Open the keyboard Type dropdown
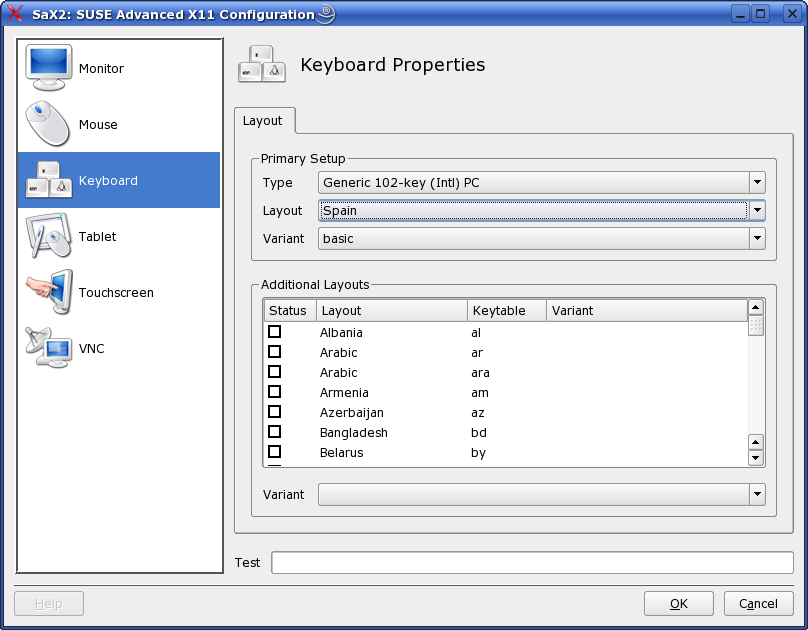The width and height of the screenshot is (808, 630). pyautogui.click(x=542, y=182)
